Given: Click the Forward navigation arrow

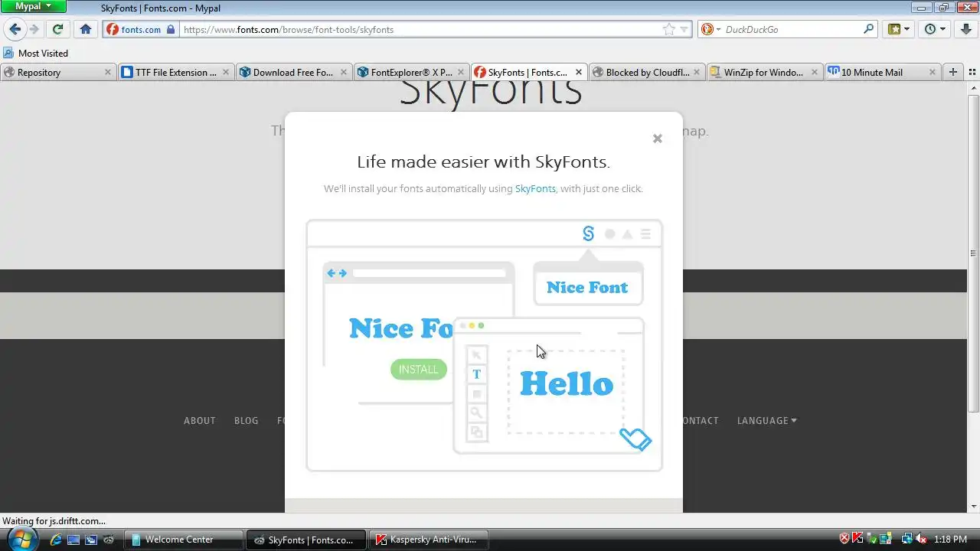Looking at the screenshot, I should coord(34,29).
